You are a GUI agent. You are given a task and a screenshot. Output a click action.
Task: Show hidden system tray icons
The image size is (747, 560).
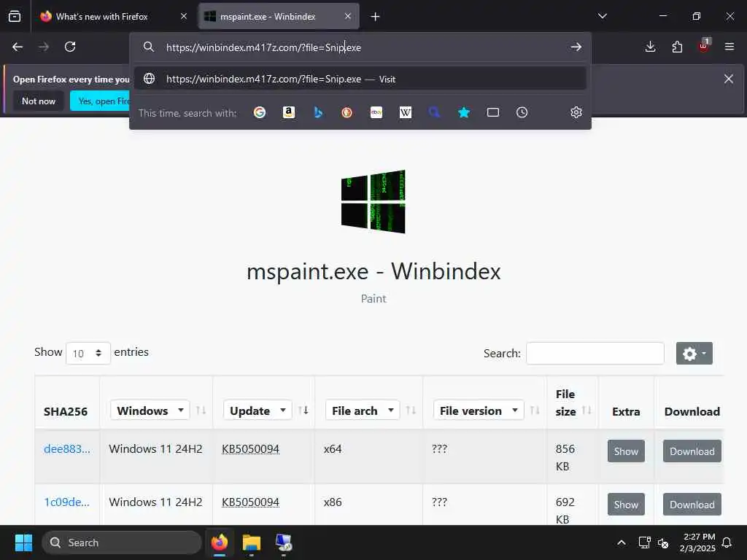click(622, 542)
